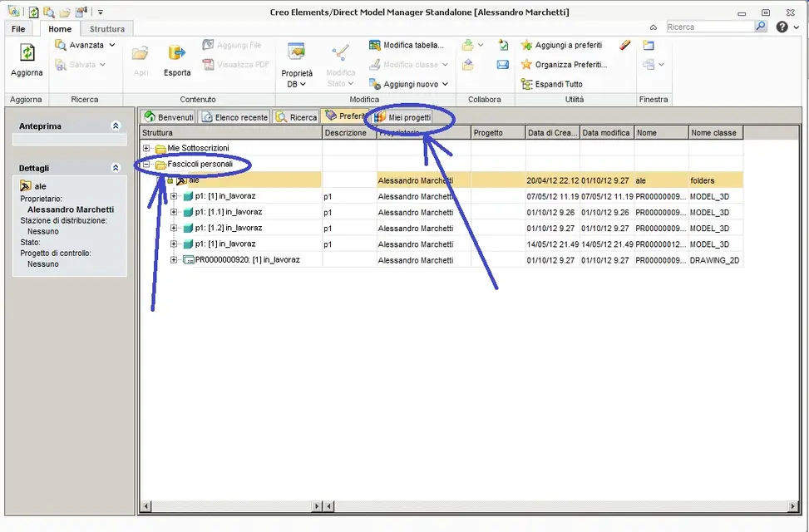This screenshot has height=532, width=809.
Task: Select the DRAWING_2D class cell
Action: (716, 260)
